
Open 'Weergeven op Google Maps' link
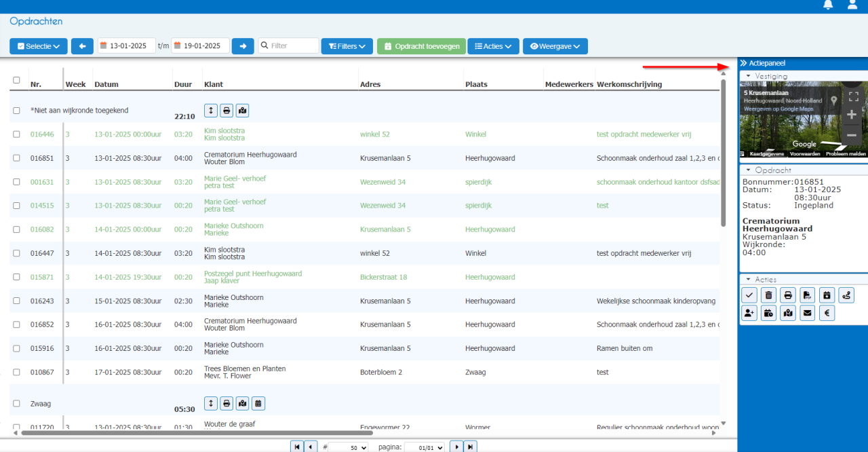click(x=778, y=109)
